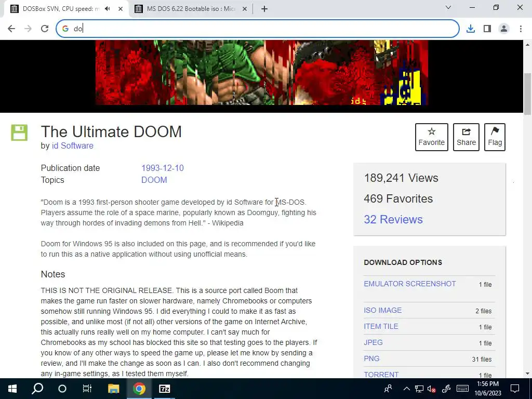Viewport: 532px width, 399px height.
Task: Open JPEG download option
Action: [x=373, y=342]
